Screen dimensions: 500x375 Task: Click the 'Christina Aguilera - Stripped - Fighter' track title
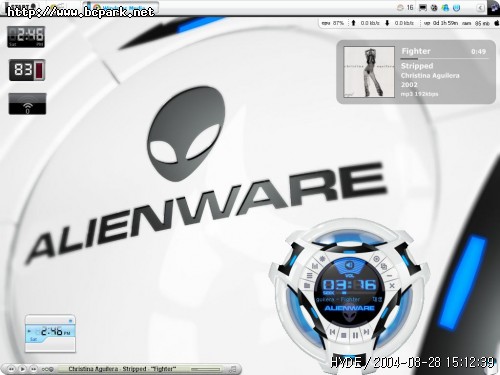coord(122,369)
